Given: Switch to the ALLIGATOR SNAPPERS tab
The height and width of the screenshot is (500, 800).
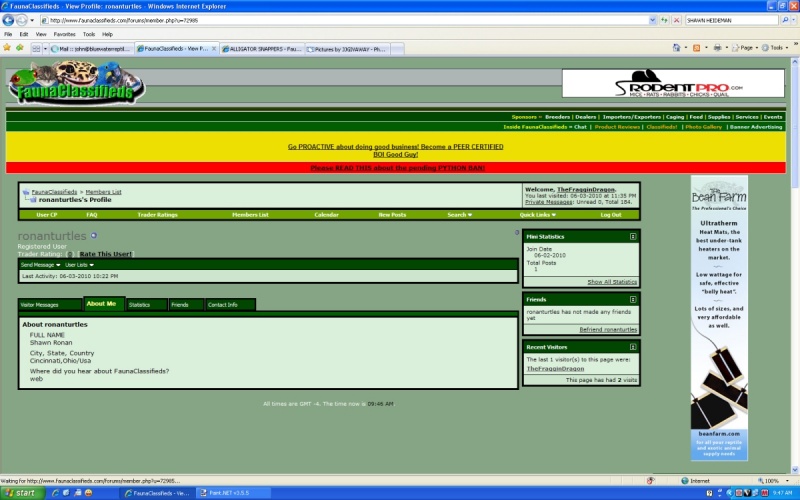Looking at the screenshot, I should tap(262, 49).
